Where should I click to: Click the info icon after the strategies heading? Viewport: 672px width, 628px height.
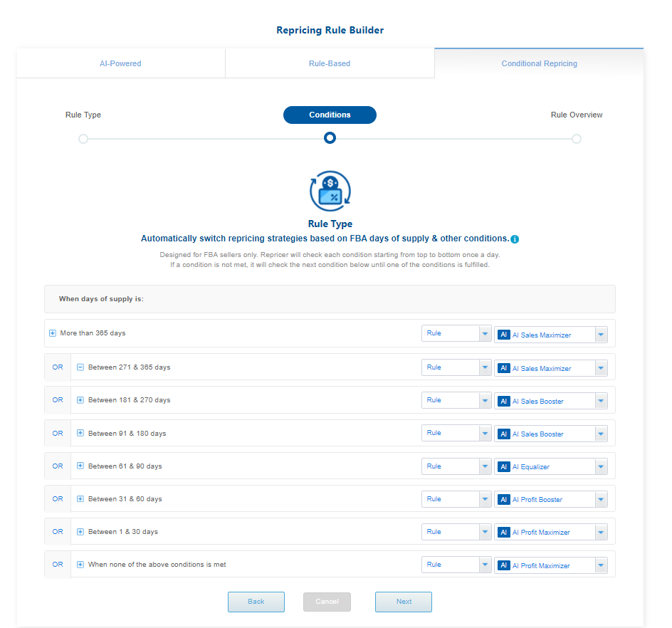(515, 239)
